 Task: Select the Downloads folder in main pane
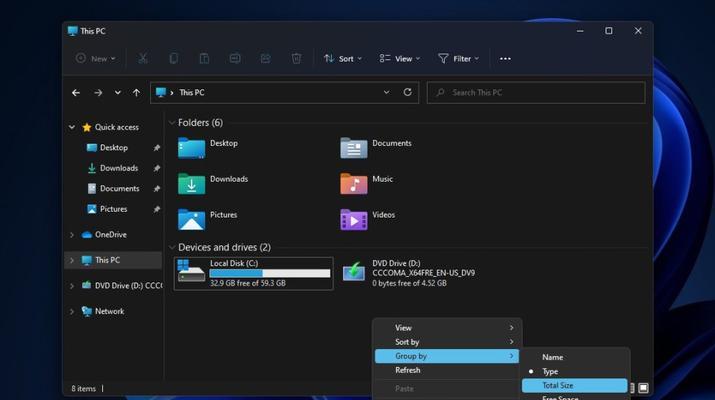(x=212, y=183)
